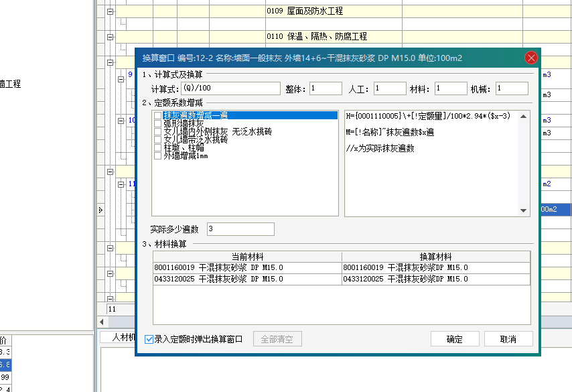Tick the 外墙增减1mm checkbox
572x392 pixels.
(x=157, y=156)
